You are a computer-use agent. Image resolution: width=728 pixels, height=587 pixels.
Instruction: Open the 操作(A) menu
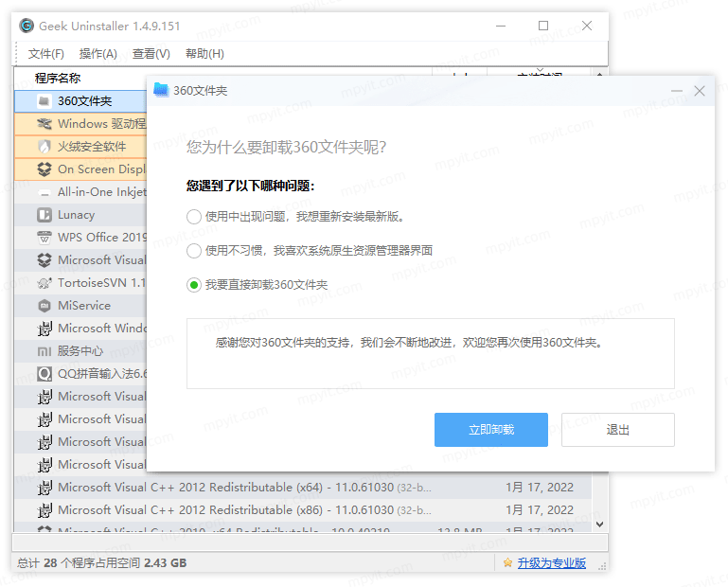click(x=98, y=54)
